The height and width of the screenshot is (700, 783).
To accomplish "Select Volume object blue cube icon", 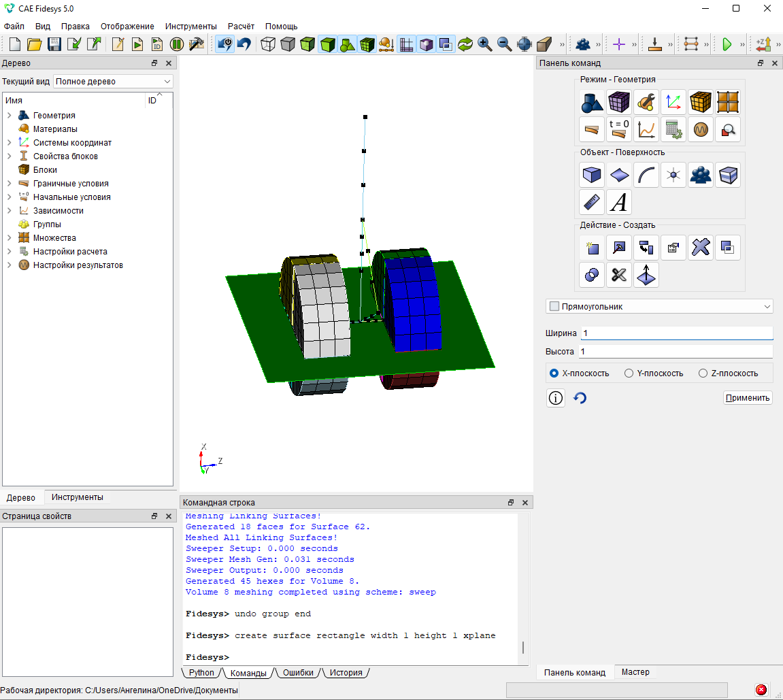I will click(592, 175).
